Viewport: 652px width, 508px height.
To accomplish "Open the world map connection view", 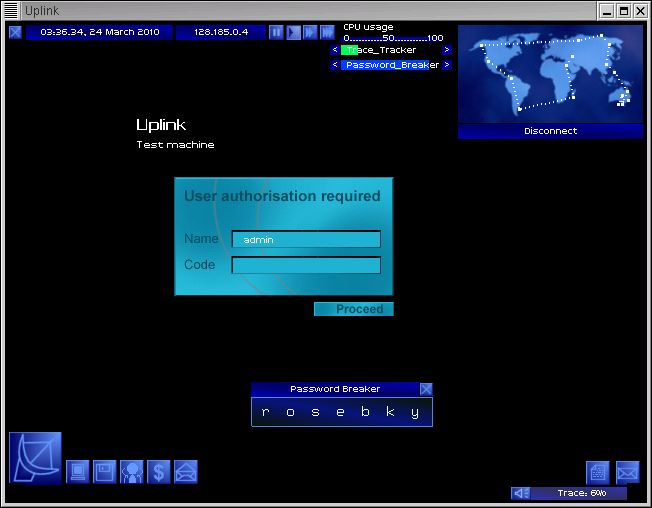I will (x=550, y=74).
